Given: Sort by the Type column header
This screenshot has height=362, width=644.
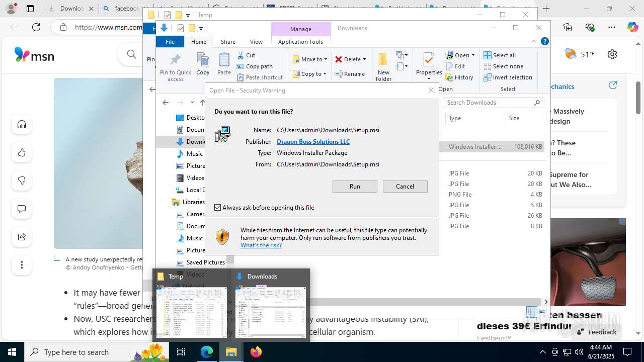Looking at the screenshot, I should (x=475, y=118).
